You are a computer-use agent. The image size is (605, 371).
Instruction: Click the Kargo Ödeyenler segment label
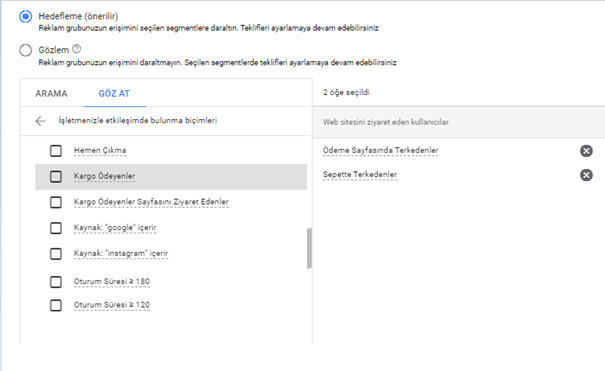click(105, 176)
